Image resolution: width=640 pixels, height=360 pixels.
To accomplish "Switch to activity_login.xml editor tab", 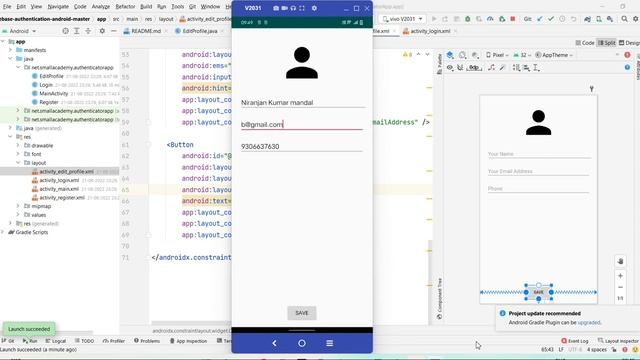I will tap(430, 31).
